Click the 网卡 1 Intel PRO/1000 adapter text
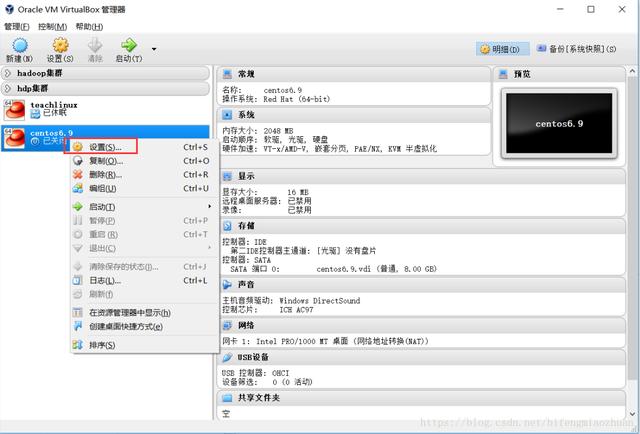This screenshot has width=640, height=434. click(325, 341)
